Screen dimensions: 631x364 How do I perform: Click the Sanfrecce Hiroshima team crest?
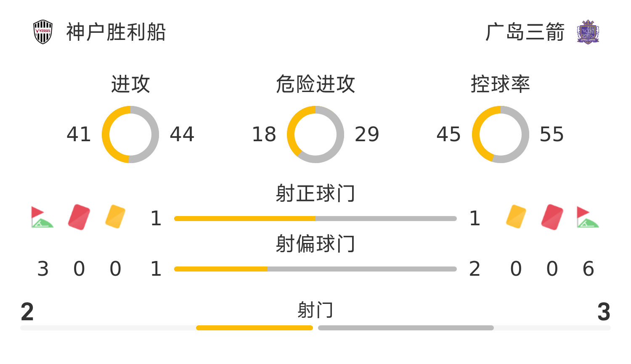coord(588,32)
